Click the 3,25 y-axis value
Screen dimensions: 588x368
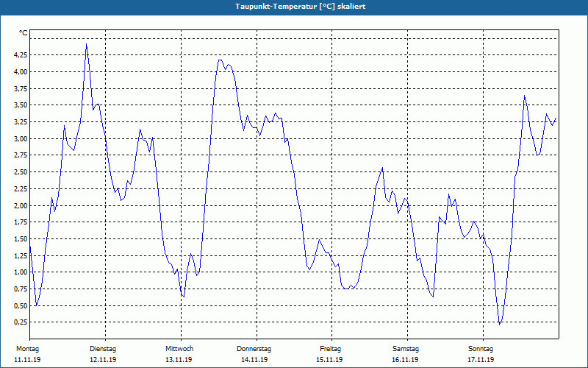coord(21,122)
